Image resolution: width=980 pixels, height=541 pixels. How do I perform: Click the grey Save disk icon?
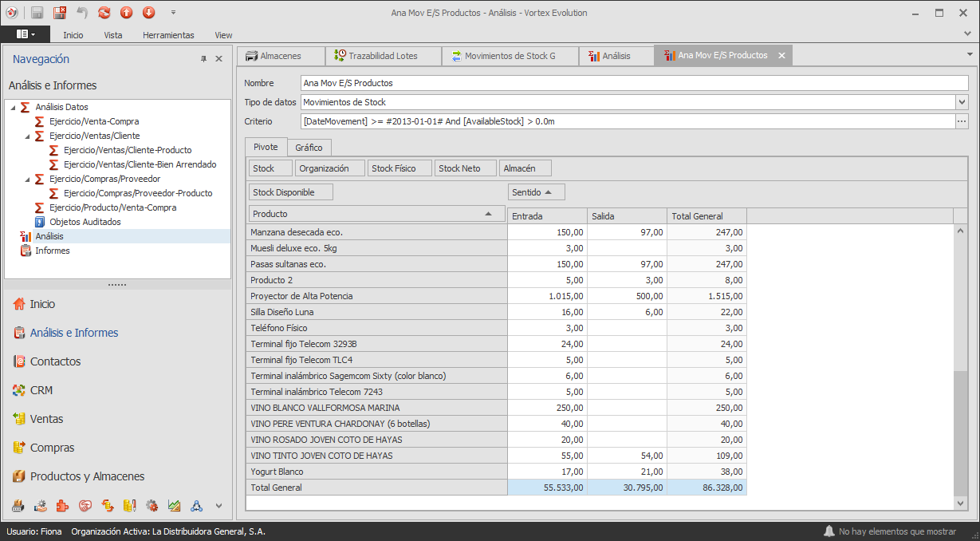point(37,13)
